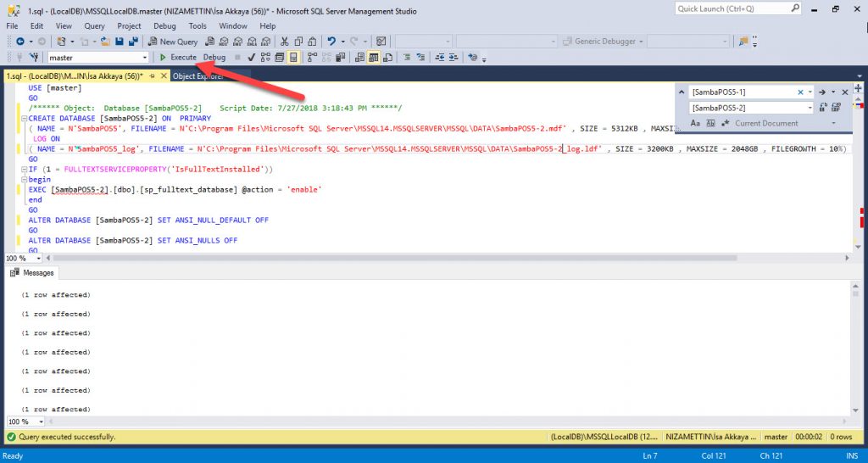Image resolution: width=868 pixels, height=463 pixels.
Task: Collapse the CREATE DATABASE code block
Action: tap(23, 119)
